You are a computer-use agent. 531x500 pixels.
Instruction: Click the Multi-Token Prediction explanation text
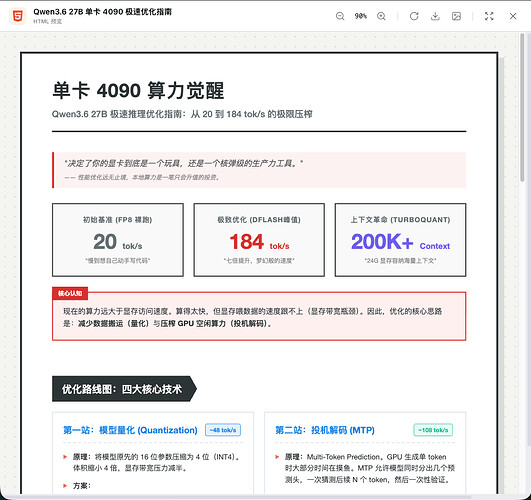point(370,468)
